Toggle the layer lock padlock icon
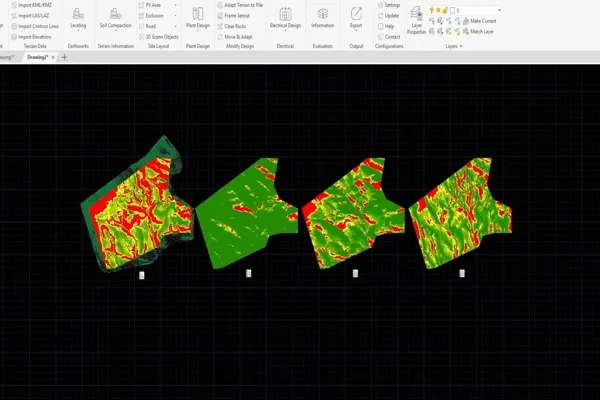Image resolution: width=600 pixels, height=400 pixels. tap(445, 10)
